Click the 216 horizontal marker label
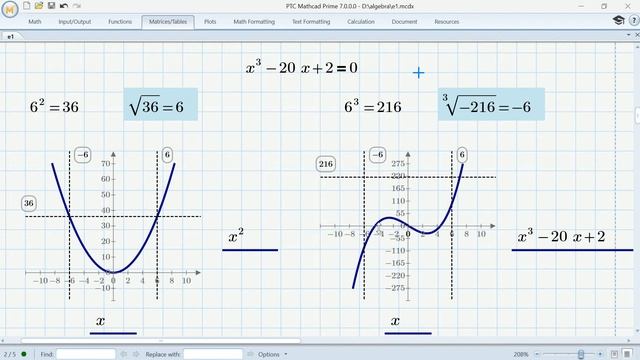 click(326, 164)
